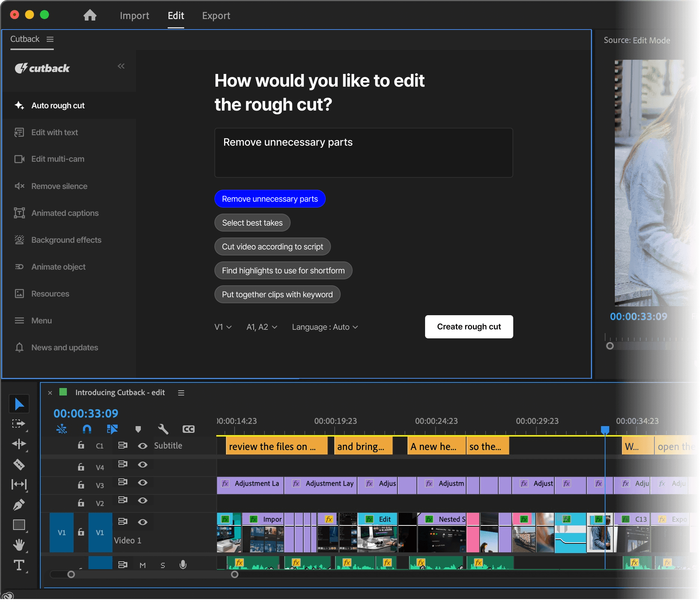Select the Type tool
The height and width of the screenshot is (605, 700).
point(19,565)
